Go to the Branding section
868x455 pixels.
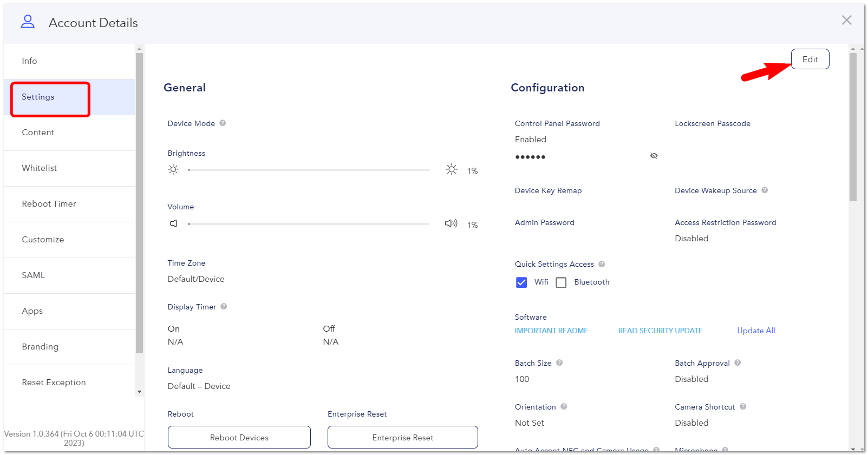69,347
